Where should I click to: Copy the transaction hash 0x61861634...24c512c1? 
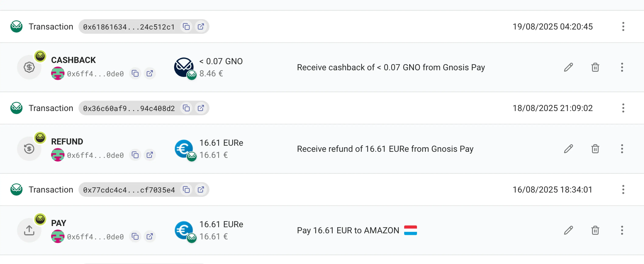[x=186, y=26]
